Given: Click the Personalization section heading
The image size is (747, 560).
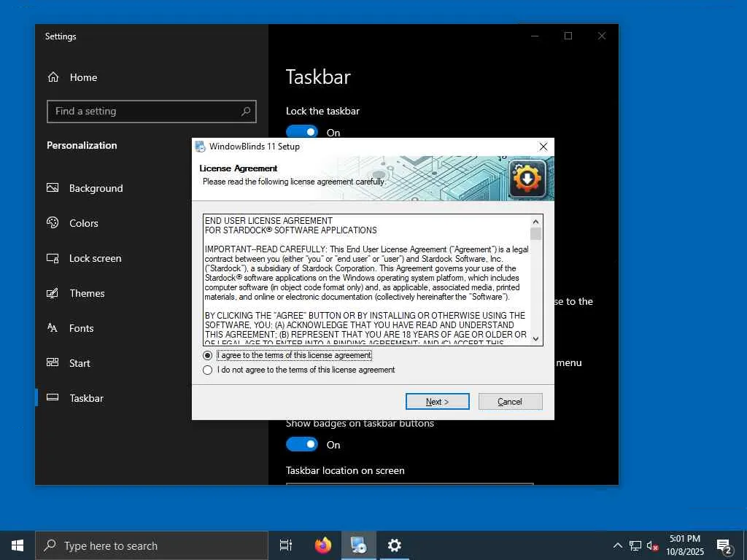Looking at the screenshot, I should [x=82, y=146].
